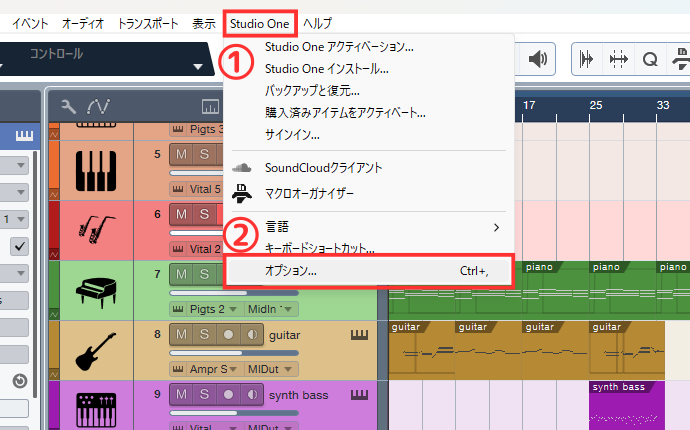Open the ヘルプ menu

(x=317, y=24)
